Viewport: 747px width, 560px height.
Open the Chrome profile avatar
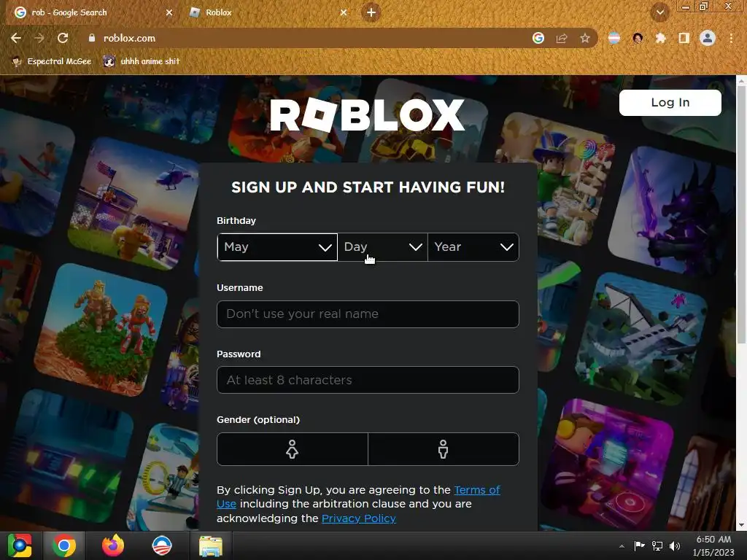[x=708, y=38]
